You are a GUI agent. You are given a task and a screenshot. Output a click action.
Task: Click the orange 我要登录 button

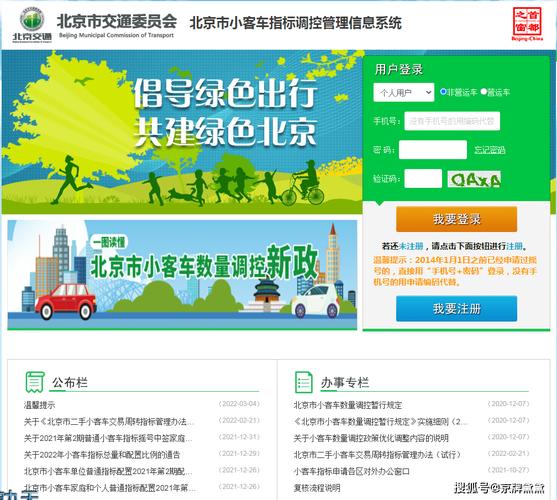456,219
